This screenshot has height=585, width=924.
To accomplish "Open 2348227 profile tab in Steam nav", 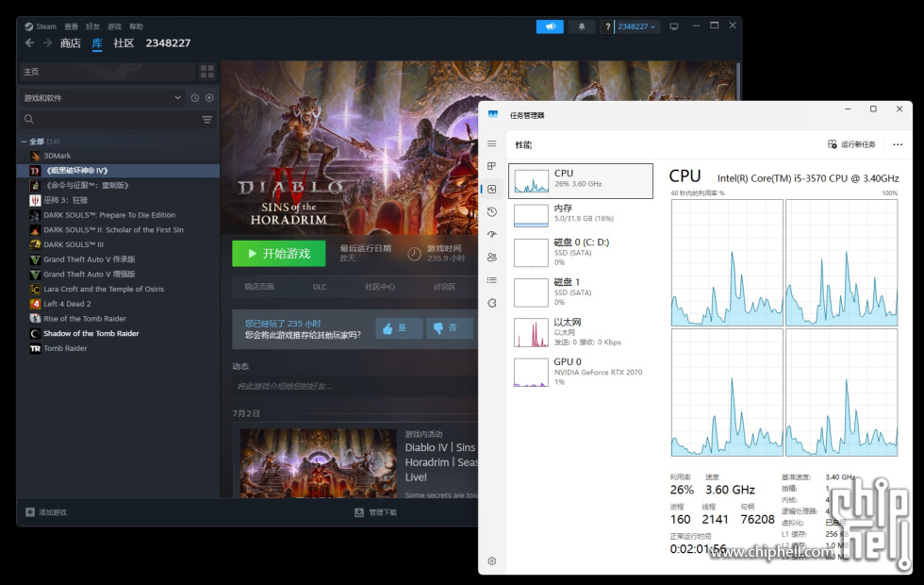I will click(168, 43).
